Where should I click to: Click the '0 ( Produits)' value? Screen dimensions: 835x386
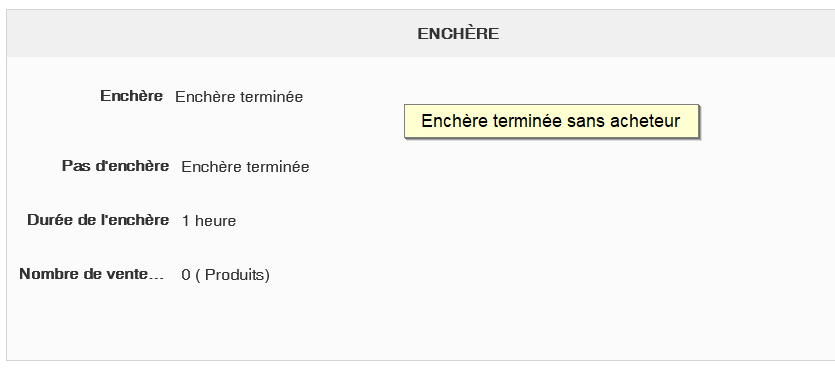[226, 275]
